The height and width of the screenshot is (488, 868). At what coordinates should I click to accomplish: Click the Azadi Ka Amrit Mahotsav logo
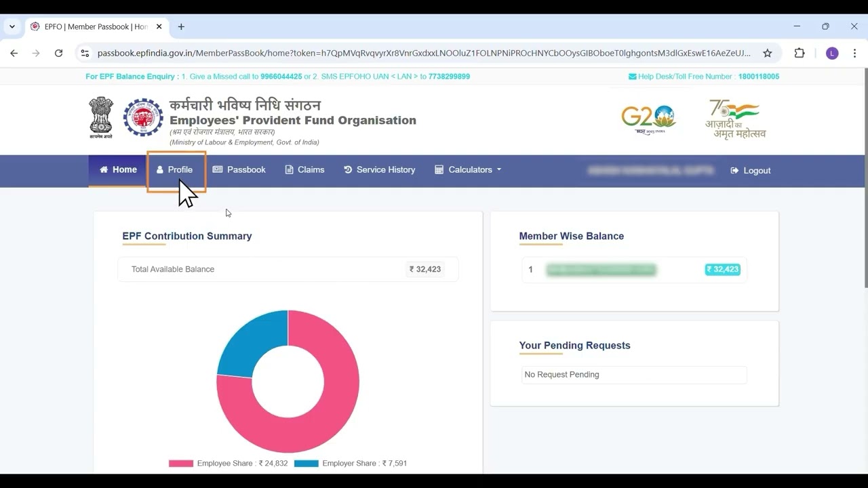point(735,119)
